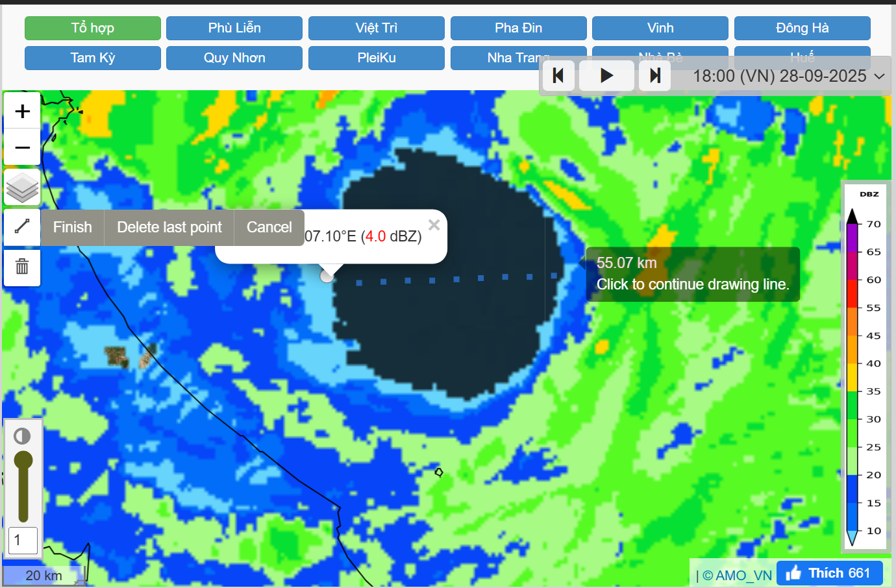The height and width of the screenshot is (588, 896).
Task: Close the dBZ value popup
Action: pyautogui.click(x=434, y=225)
